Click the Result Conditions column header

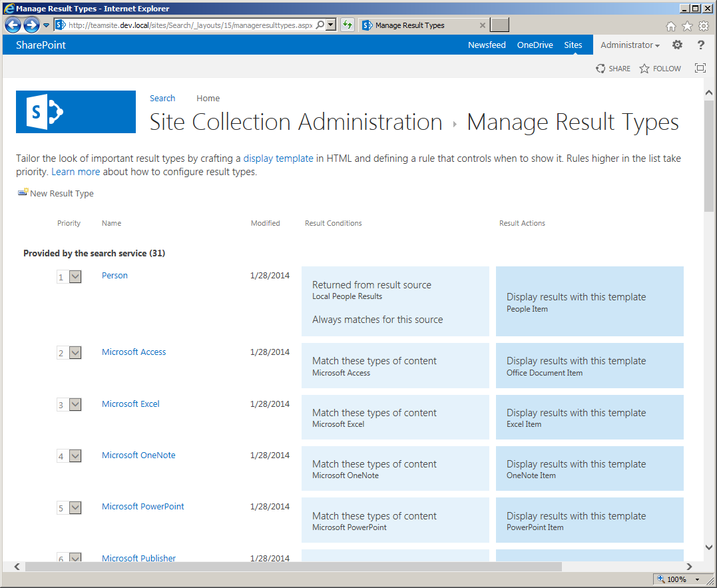334,223
